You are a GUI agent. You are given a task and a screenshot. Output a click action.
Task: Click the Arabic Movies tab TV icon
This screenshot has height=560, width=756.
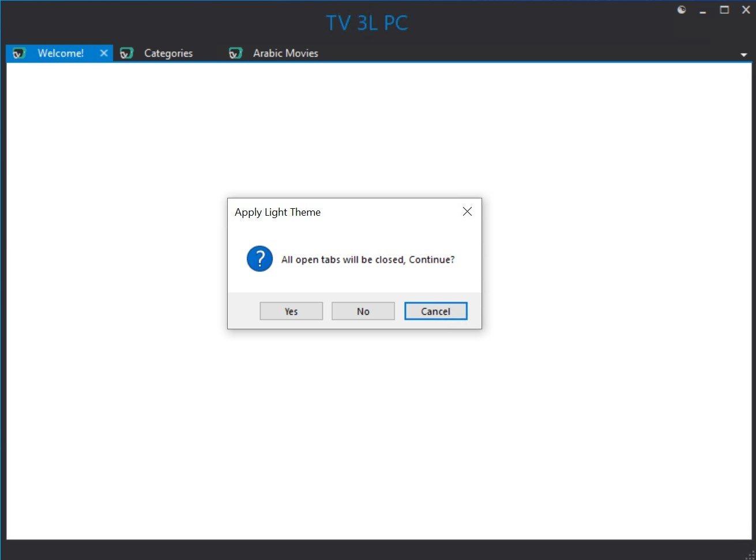[236, 54]
